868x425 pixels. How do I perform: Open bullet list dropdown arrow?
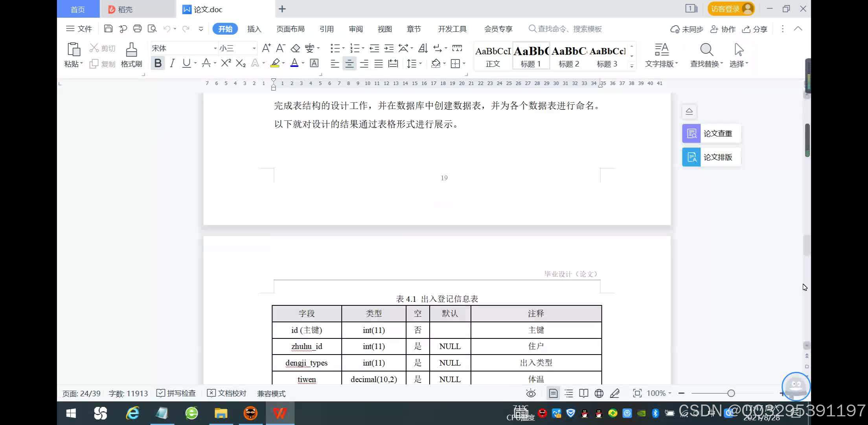coord(343,48)
